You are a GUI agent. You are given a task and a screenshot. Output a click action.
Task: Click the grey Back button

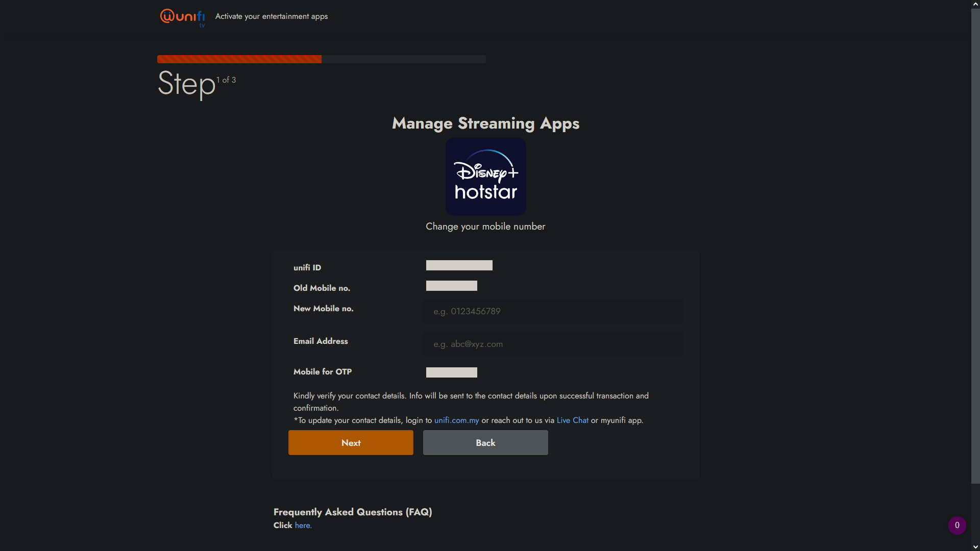pos(485,442)
